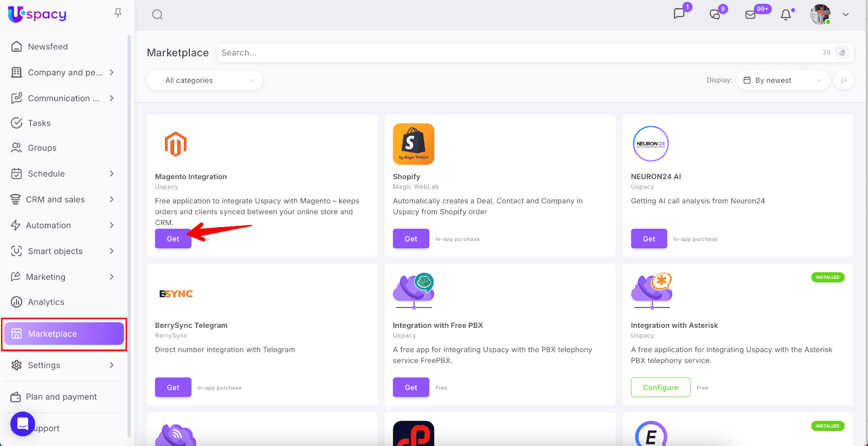Screen dimensions: 868x446
Task: Expand the Settings menu chevron
Action: tap(112, 365)
